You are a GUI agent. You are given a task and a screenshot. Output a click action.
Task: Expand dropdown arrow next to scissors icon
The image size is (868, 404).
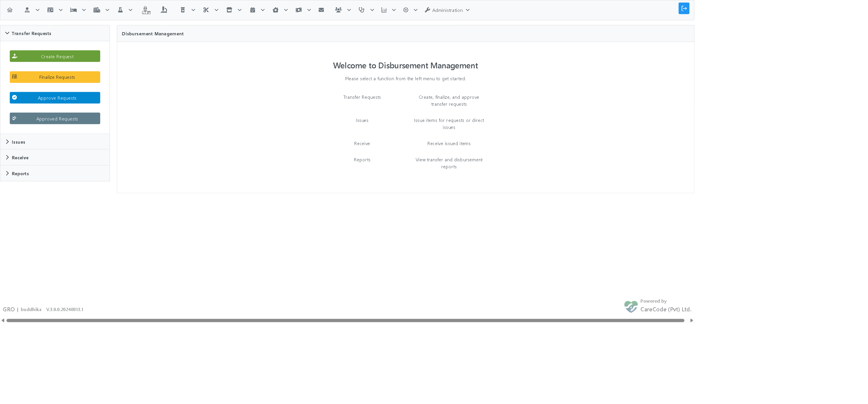coord(216,10)
